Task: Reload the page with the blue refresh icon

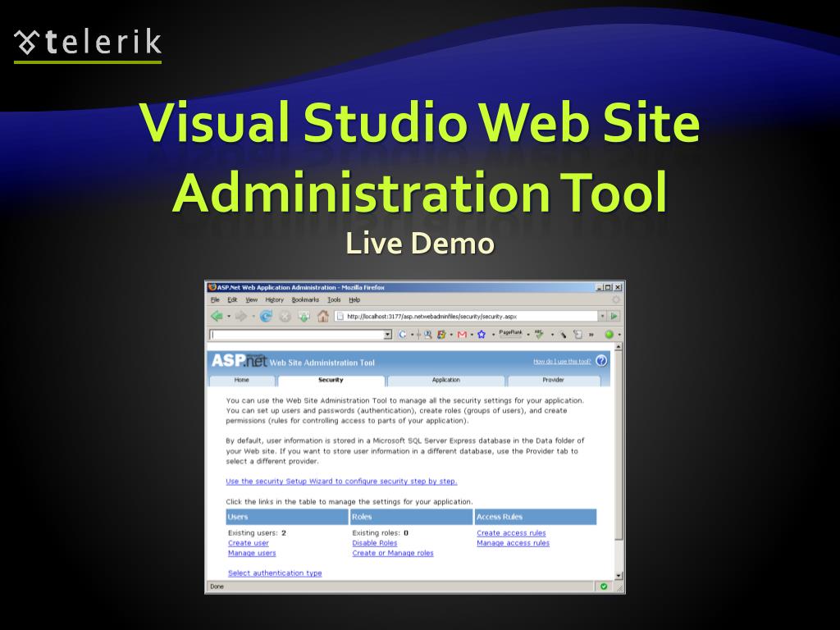Action: tap(266, 316)
